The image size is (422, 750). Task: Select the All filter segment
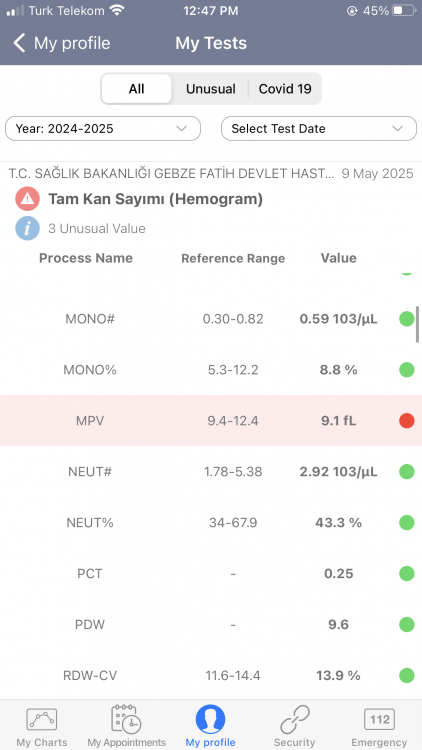[136, 89]
